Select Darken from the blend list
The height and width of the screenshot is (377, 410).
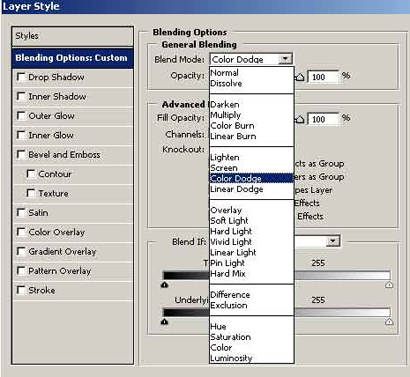251,104
